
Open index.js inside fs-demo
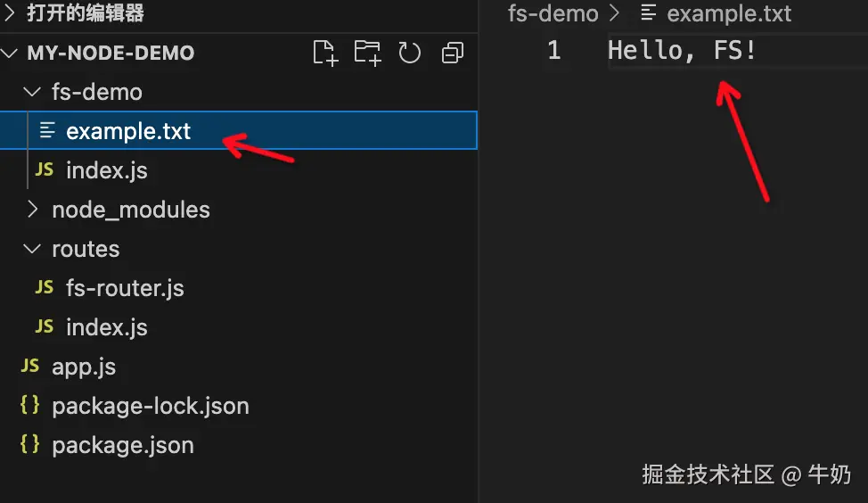[106, 170]
